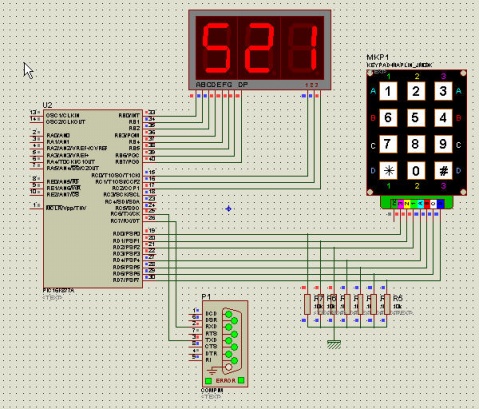The width and height of the screenshot is (479, 409).
Task: Select resistor R7 in the pull-down row
Action: pos(308,304)
